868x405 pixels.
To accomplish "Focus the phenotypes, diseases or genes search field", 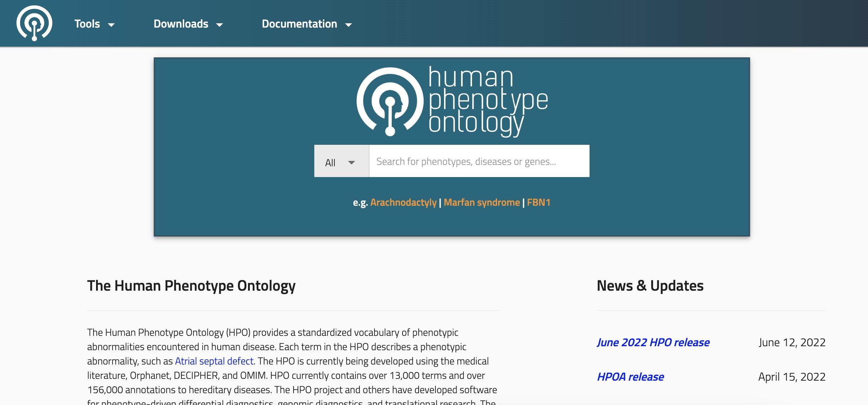I will (479, 161).
